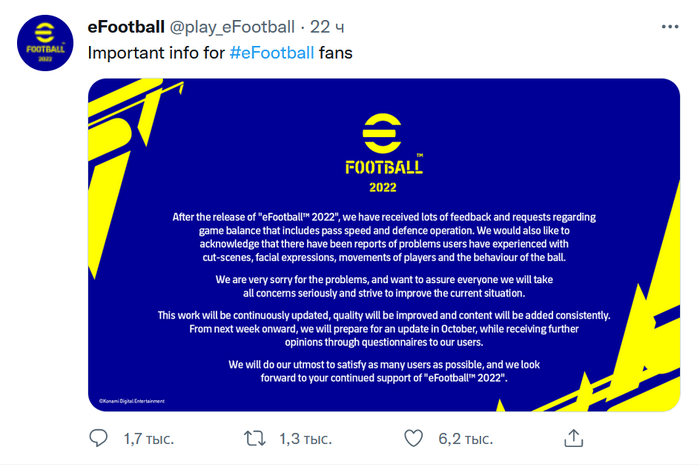
Task: Click the "After the release" paragraph in image
Action: (x=384, y=236)
